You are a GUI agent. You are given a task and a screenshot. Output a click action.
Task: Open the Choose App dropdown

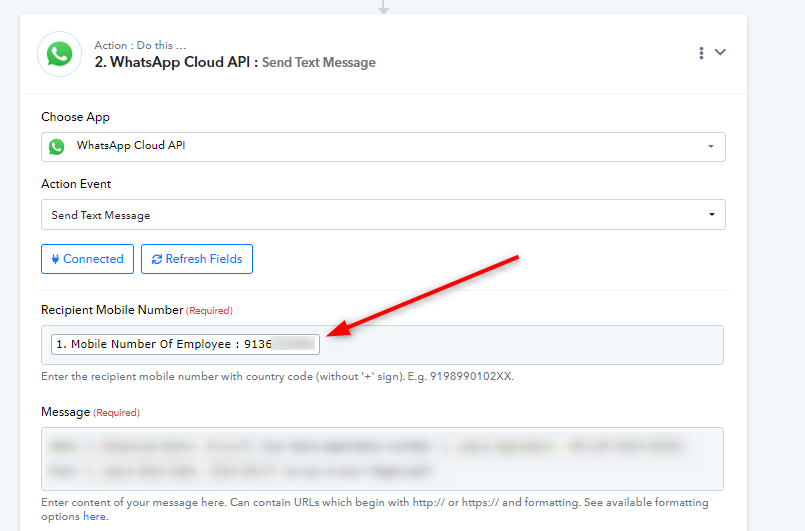[x=383, y=147]
